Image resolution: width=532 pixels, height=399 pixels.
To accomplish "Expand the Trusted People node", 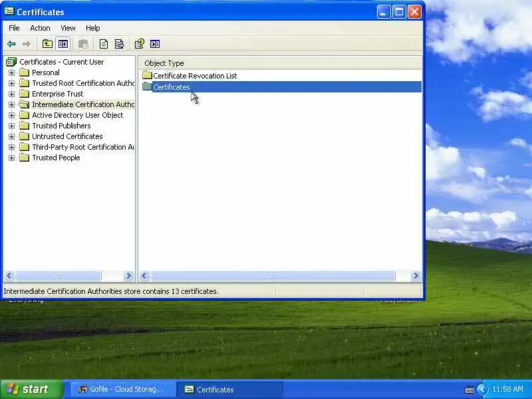I will tap(11, 158).
